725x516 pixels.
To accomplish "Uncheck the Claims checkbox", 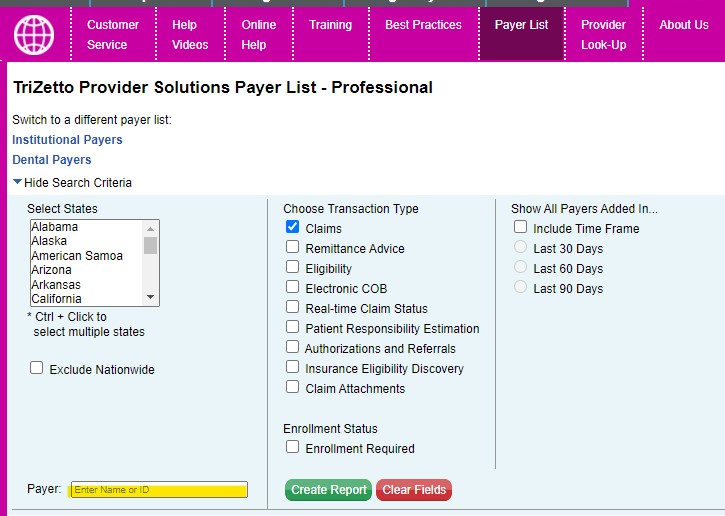I will 292,227.
